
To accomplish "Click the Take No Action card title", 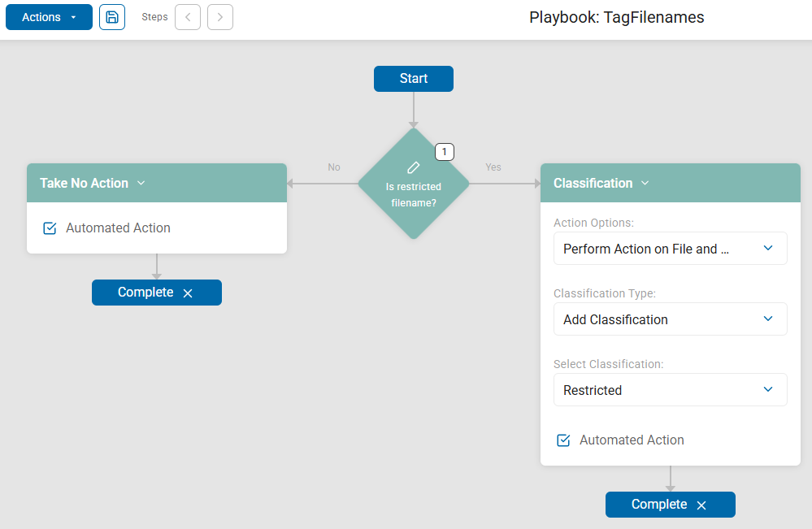I will tap(84, 184).
